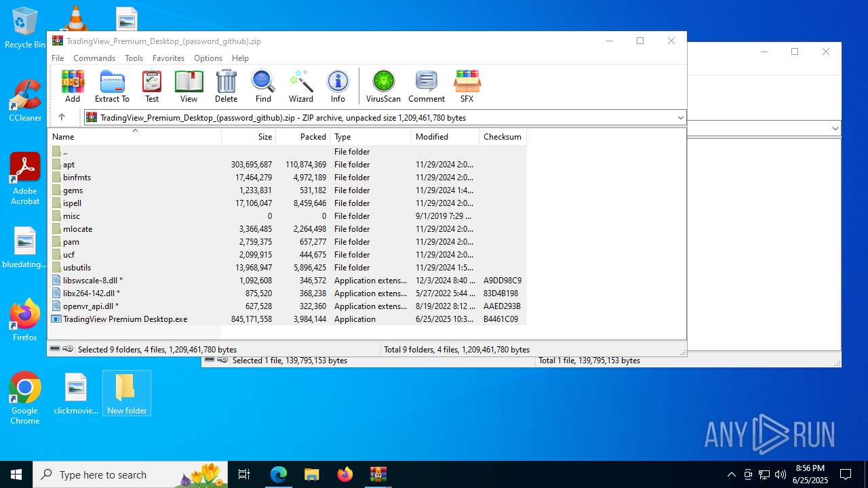Click the parent folder '..' entry
This screenshot has height=488, width=868.
coord(288,151)
